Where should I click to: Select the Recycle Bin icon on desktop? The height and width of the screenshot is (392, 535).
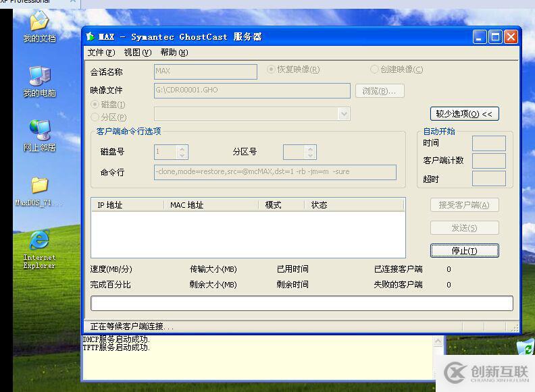point(526,347)
